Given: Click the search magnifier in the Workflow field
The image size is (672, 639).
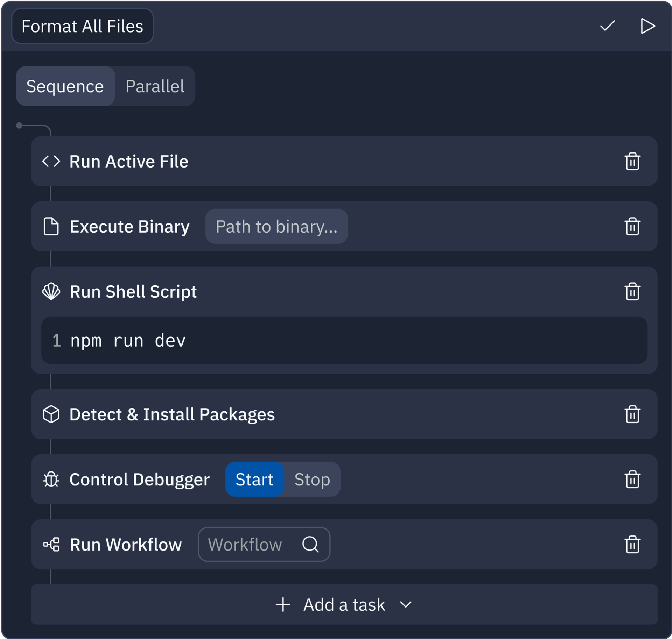Looking at the screenshot, I should pyautogui.click(x=311, y=545).
